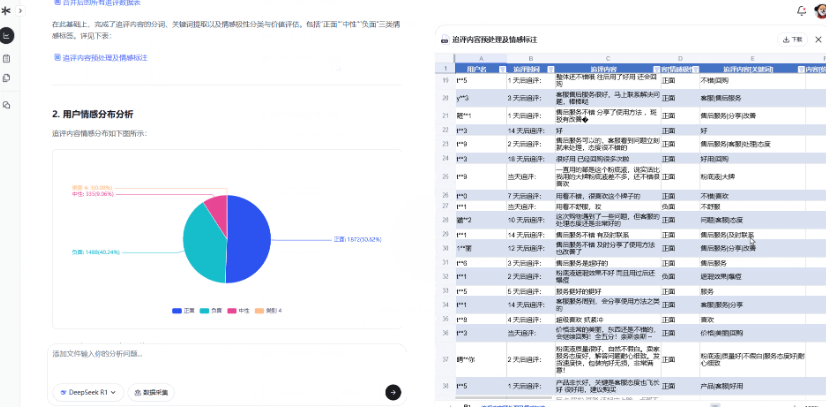Open filter dropdown on 追评内容 column
The image size is (826, 409).
pos(656,69)
